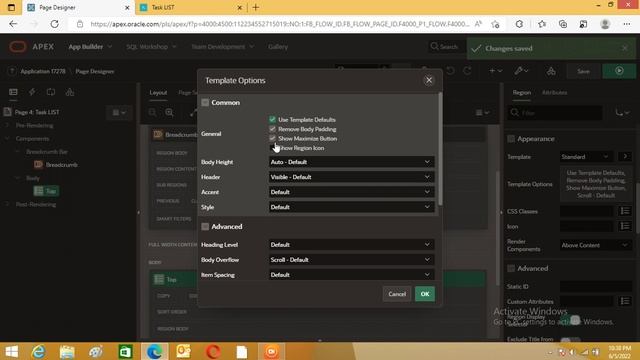This screenshot has width=640, height=360.
Task: Click the Template Options value button
Action: point(596,184)
